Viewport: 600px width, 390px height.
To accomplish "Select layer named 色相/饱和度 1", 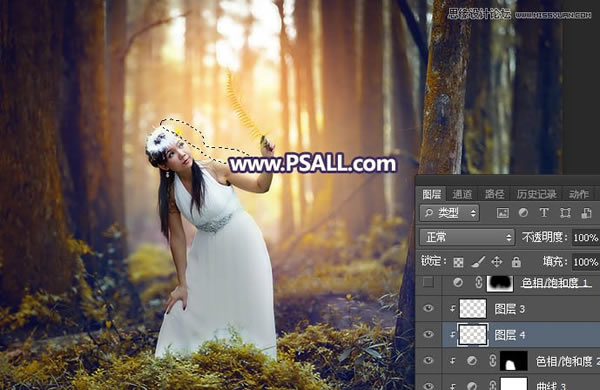I will tap(554, 283).
